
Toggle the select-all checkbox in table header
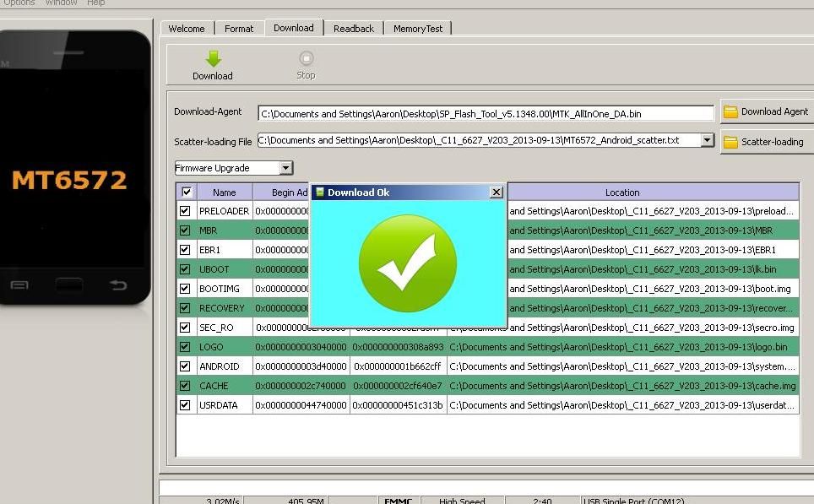[187, 192]
